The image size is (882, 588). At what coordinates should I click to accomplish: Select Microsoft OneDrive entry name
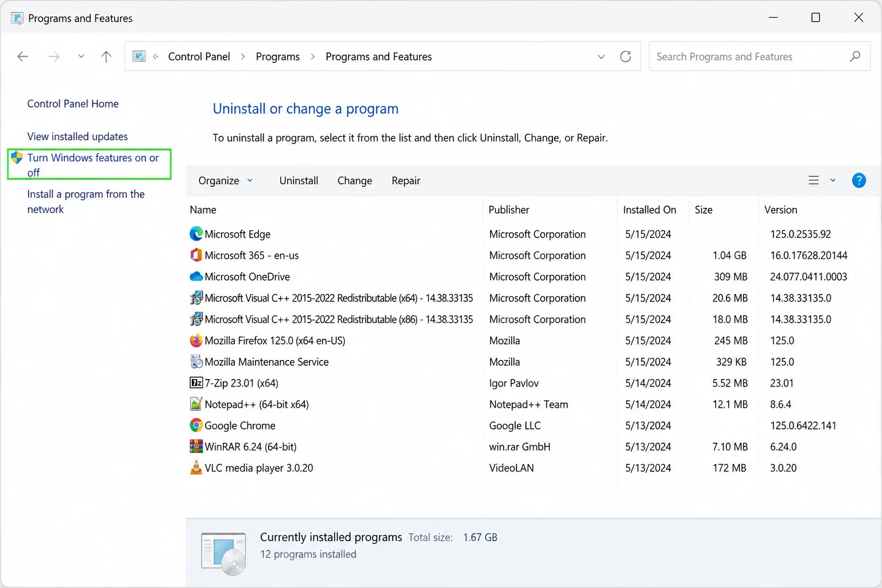[x=247, y=276]
